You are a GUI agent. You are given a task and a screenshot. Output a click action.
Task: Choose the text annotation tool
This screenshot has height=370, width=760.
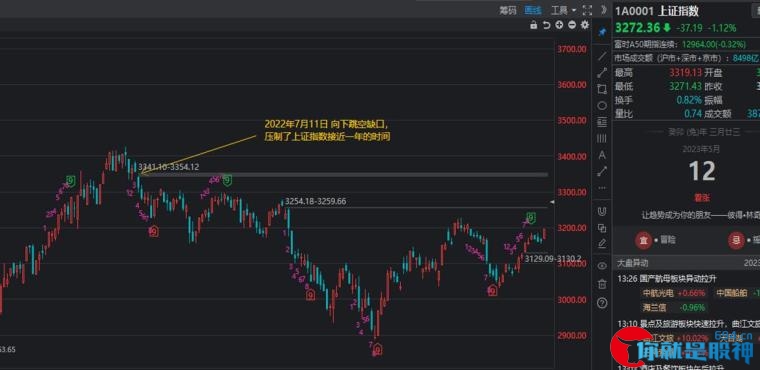tap(602, 155)
